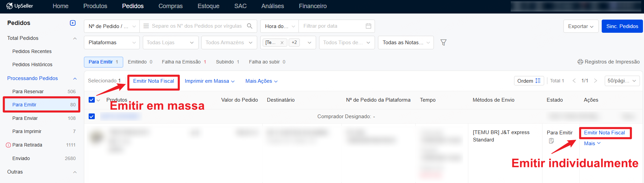Click the play-video icon beside Pedidos heading

coord(72,23)
